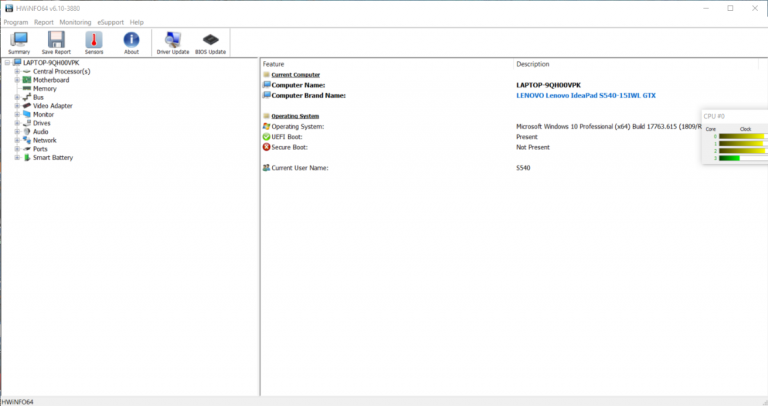Click the About toolbar icon
The height and width of the screenshot is (406, 768).
click(131, 41)
